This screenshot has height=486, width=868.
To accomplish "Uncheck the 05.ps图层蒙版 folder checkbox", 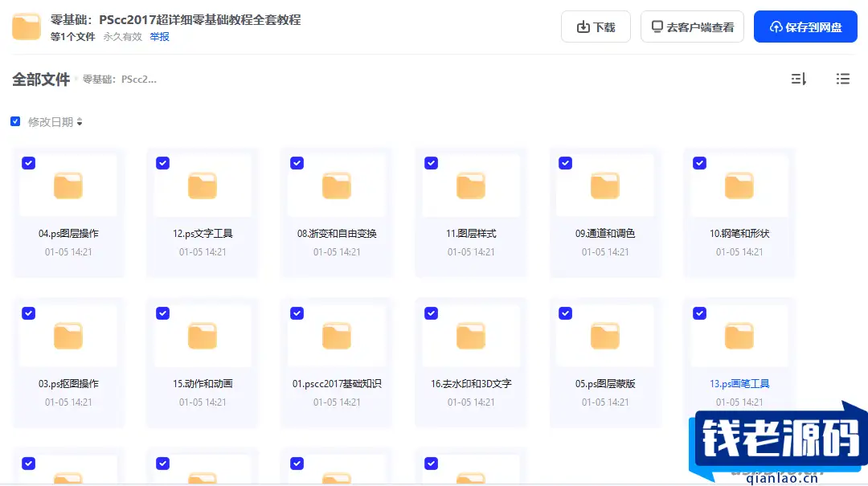I will point(565,313).
